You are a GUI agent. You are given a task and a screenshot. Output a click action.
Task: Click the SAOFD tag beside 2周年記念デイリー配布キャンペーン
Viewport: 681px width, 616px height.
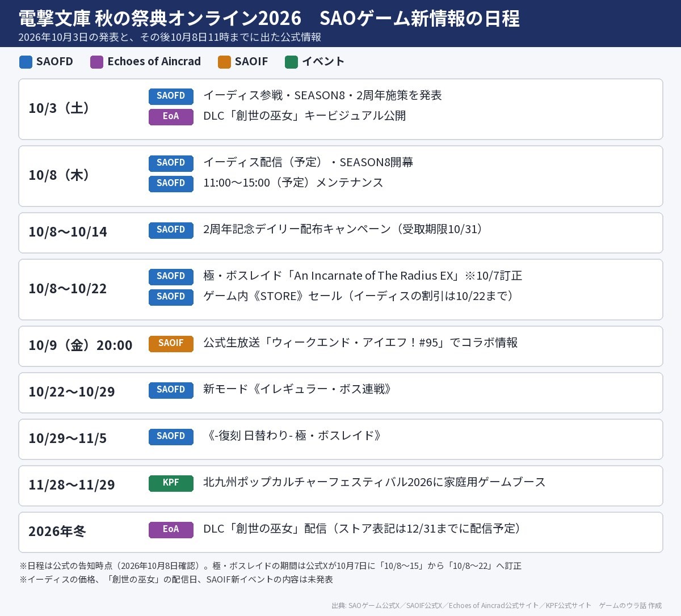(x=171, y=230)
